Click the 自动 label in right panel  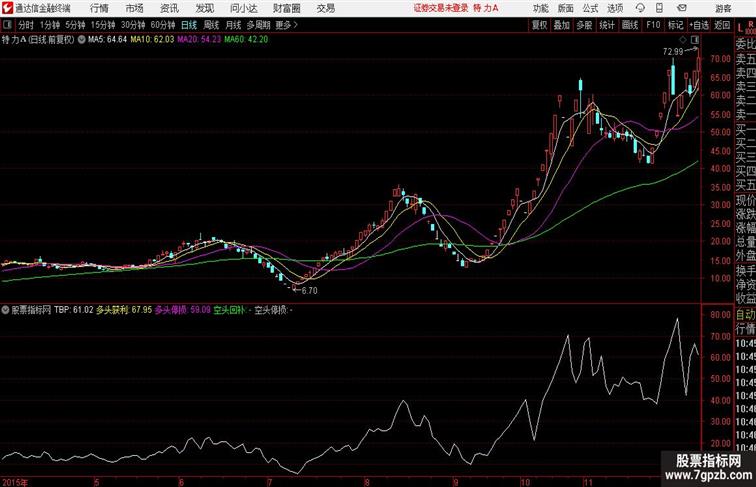point(745,315)
